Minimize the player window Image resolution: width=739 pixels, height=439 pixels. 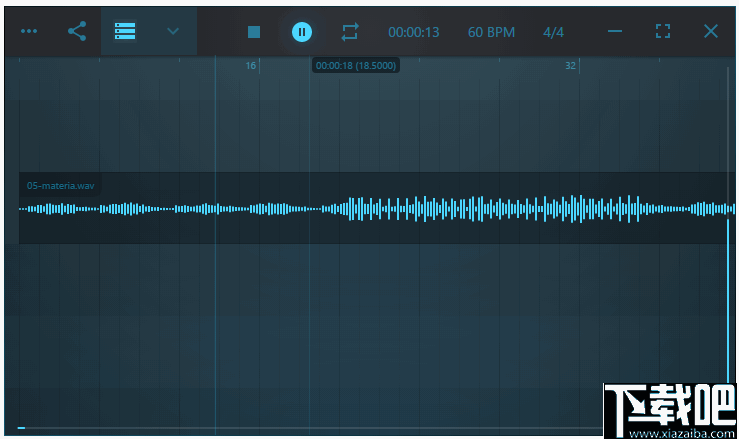click(615, 32)
